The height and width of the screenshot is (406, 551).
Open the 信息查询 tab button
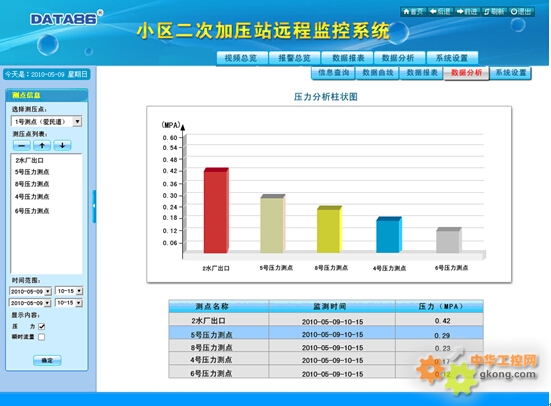[333, 73]
